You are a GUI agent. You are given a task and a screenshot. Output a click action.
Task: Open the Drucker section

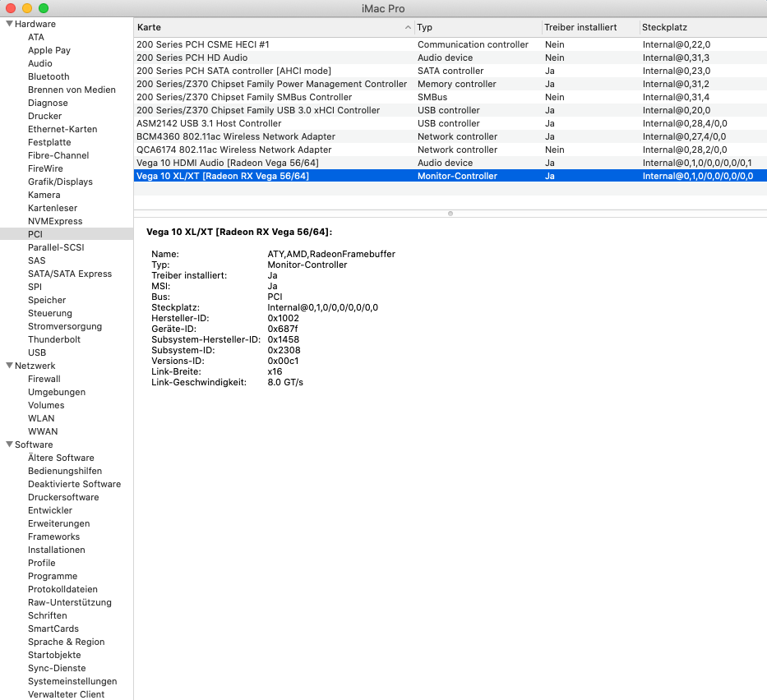pos(44,117)
